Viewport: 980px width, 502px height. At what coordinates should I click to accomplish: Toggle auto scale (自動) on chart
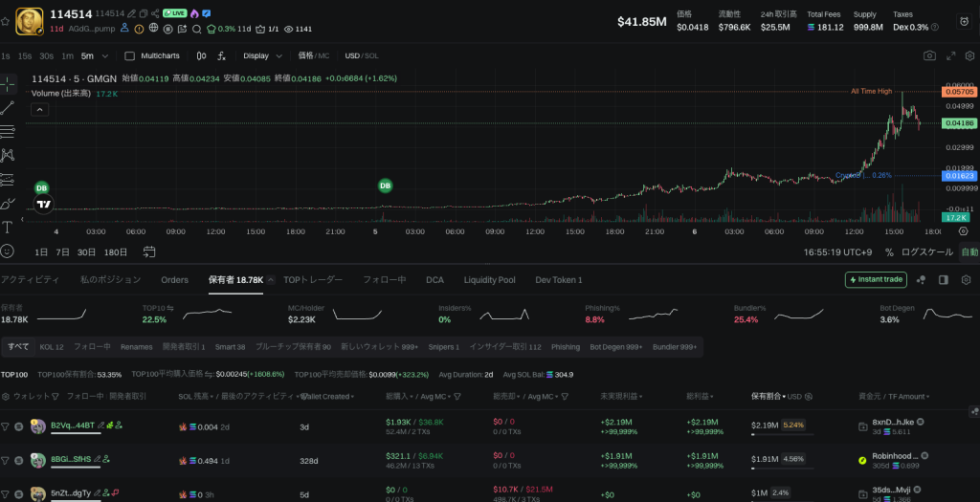pyautogui.click(x=969, y=252)
